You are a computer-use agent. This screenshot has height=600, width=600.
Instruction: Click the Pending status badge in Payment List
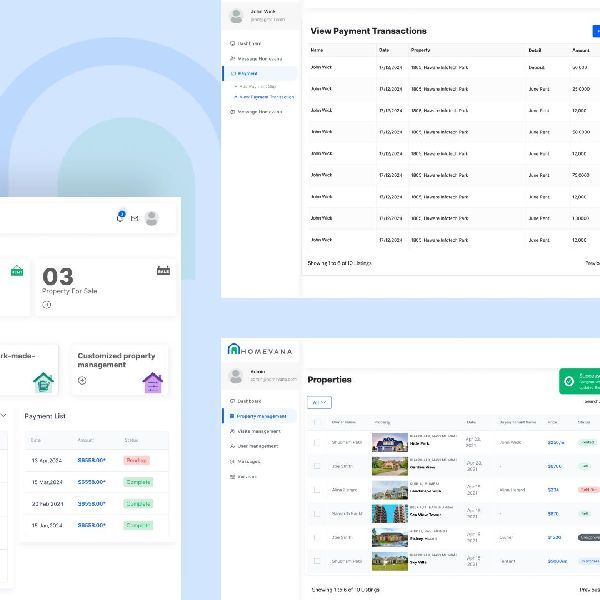137,460
